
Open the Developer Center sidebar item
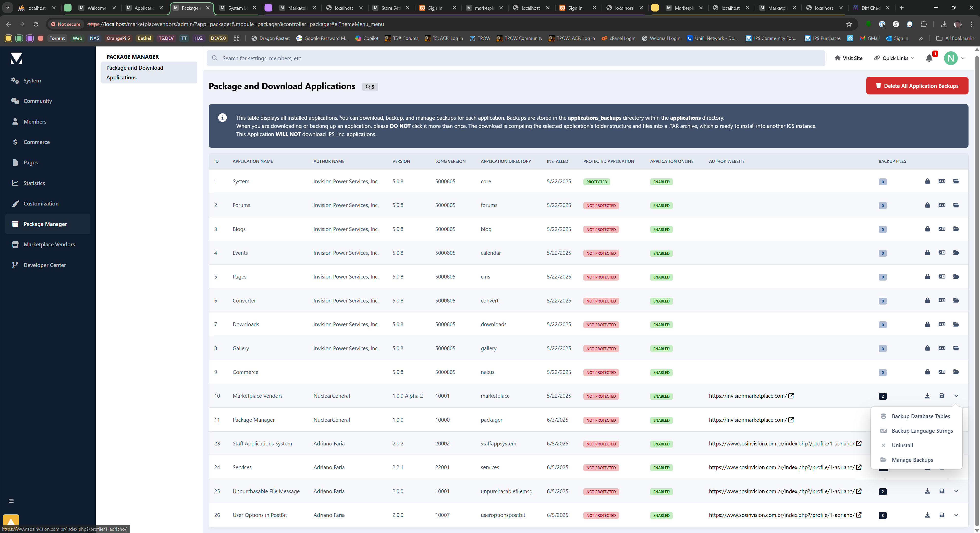pos(48,265)
